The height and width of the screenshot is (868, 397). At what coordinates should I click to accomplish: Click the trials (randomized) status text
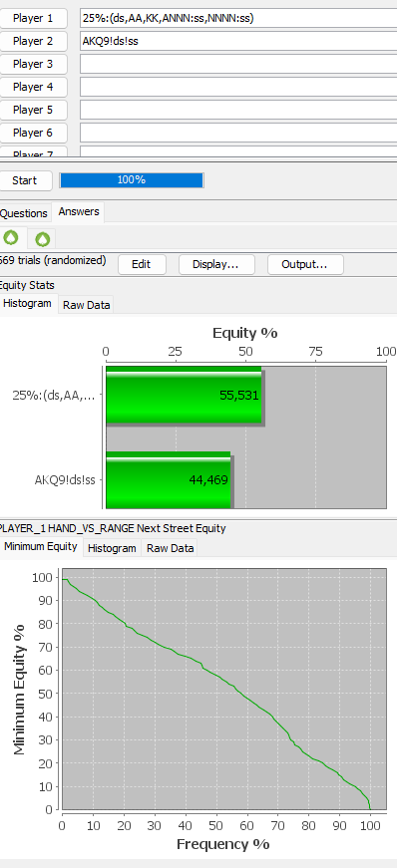[53, 260]
